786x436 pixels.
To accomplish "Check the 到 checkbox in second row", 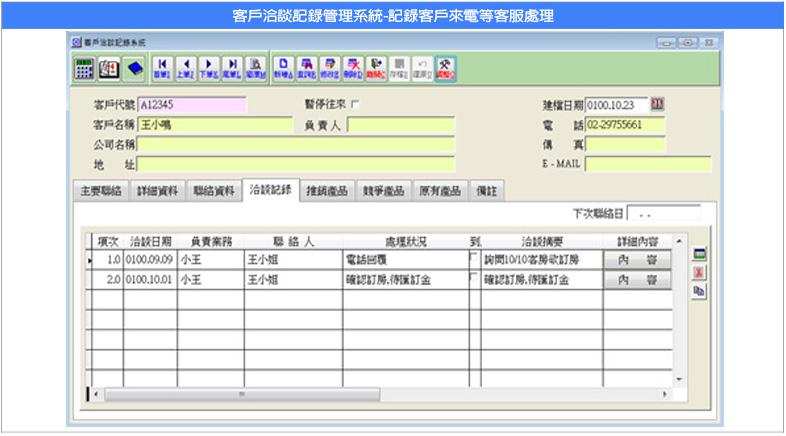I will click(474, 279).
